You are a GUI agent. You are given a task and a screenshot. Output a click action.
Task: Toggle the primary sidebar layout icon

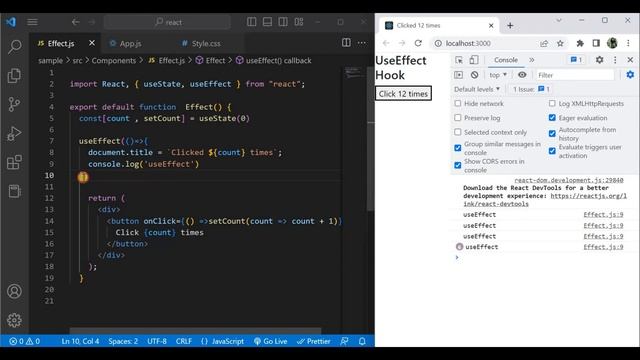click(x=252, y=22)
